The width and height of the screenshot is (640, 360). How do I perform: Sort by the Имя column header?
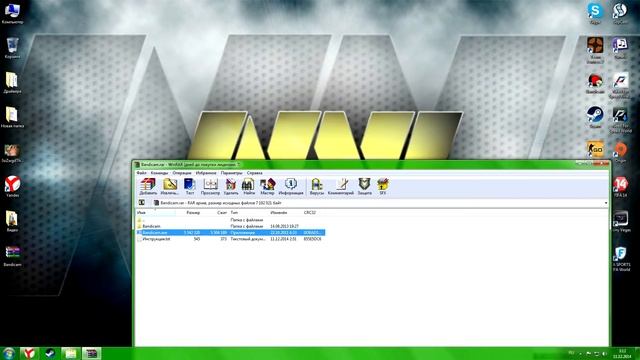coord(155,213)
